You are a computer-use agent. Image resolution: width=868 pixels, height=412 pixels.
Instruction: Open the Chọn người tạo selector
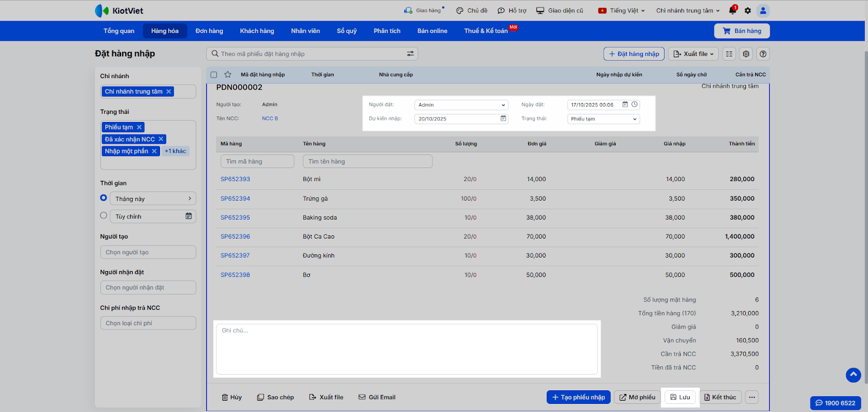click(148, 252)
